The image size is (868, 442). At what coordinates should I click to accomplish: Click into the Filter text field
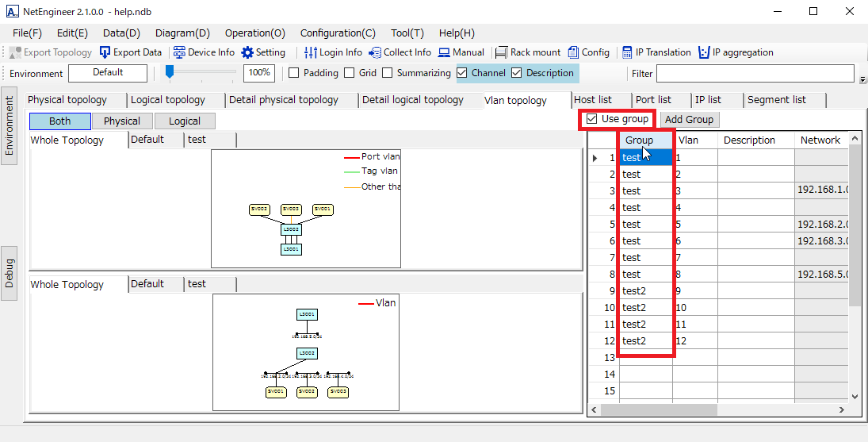pos(755,74)
